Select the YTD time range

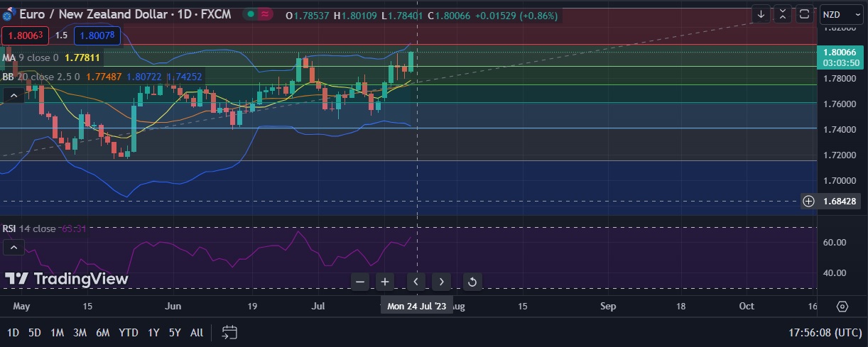pos(129,332)
